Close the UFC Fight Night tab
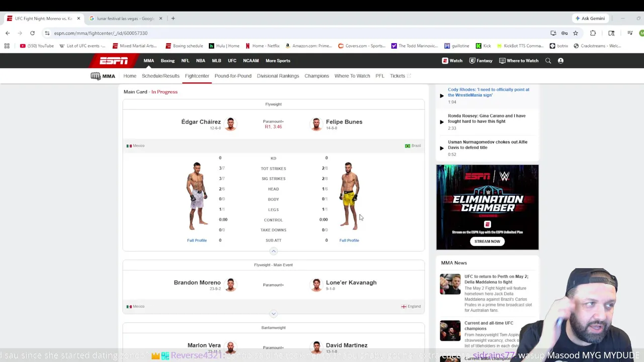This screenshot has height=362, width=644. [x=78, y=19]
